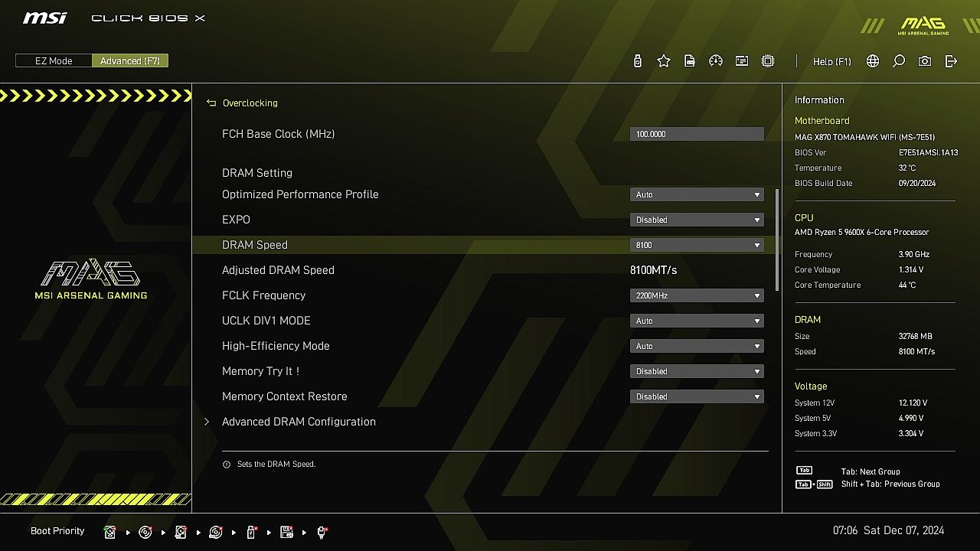
Task: Take a screenshot with the camera icon
Action: pyautogui.click(x=925, y=61)
